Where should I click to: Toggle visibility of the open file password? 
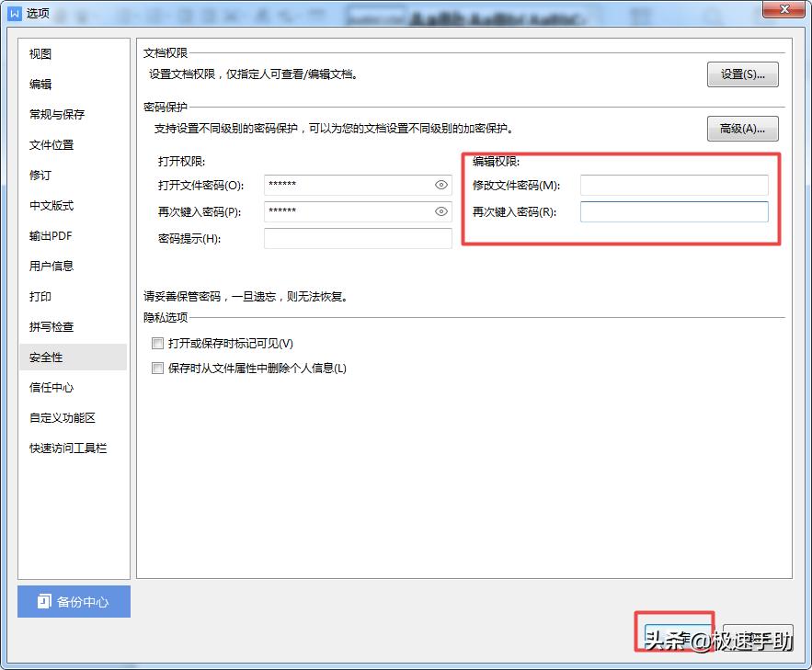440,185
